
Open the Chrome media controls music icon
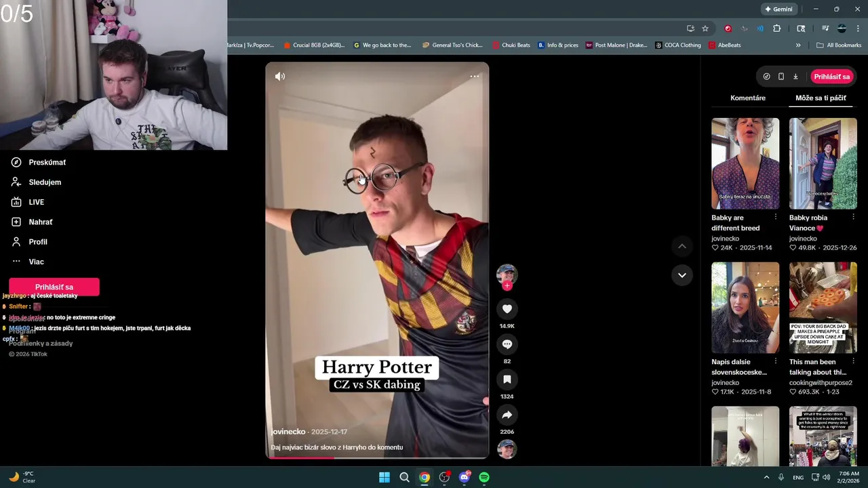click(x=825, y=28)
